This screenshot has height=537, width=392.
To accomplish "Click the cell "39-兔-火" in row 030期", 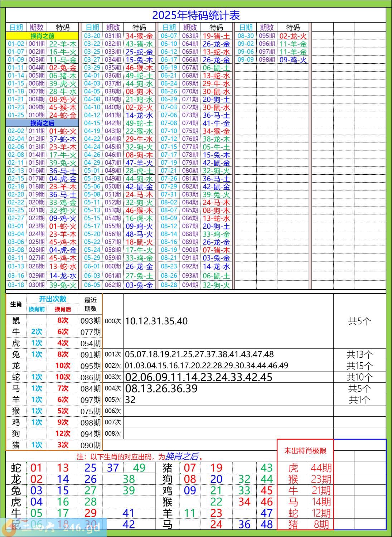I will (63, 285).
